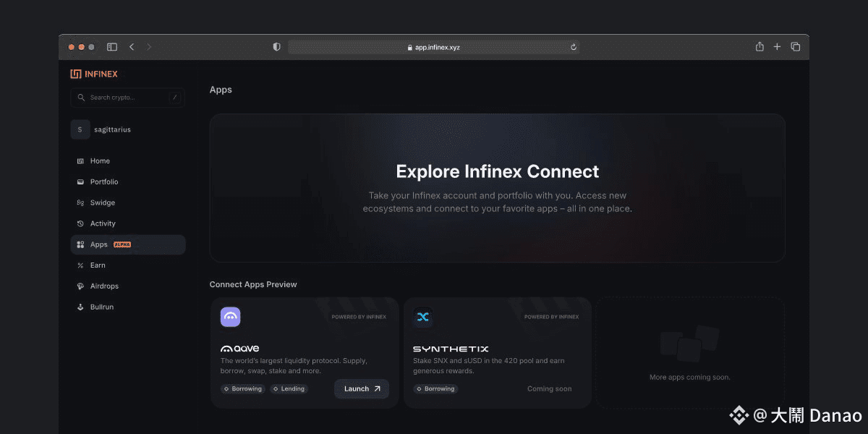Click the Lending tag on Aave card
This screenshot has height=434, width=868.
click(x=289, y=389)
